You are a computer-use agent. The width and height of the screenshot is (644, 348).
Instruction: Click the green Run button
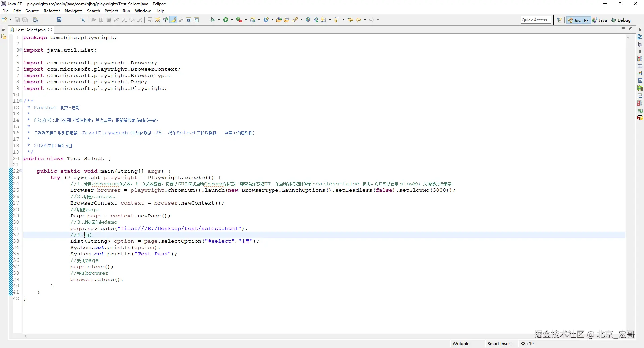tap(226, 20)
